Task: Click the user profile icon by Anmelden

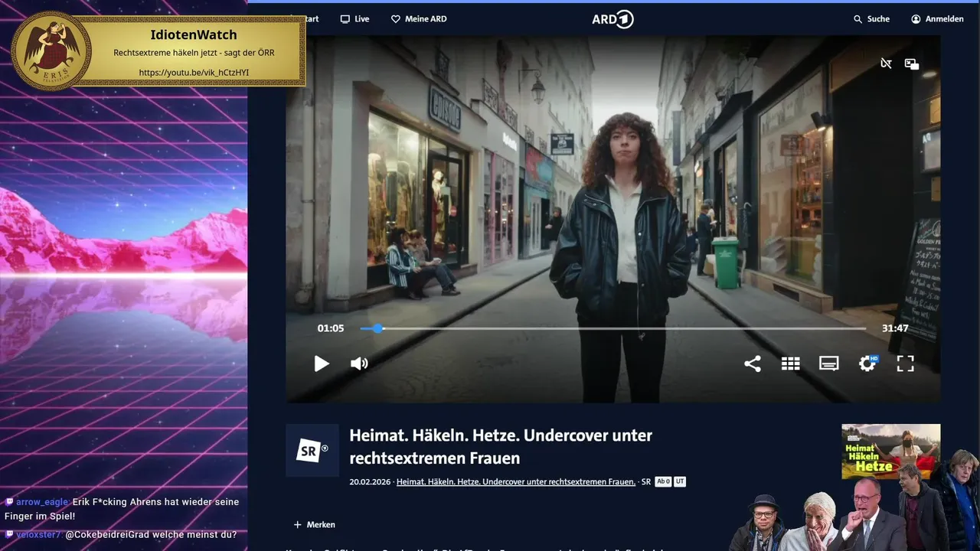Action: [916, 19]
